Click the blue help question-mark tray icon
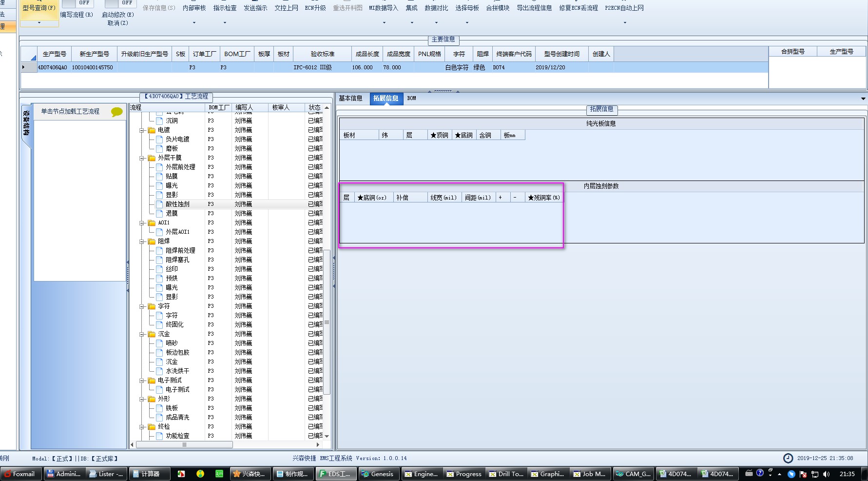868x481 pixels. [760, 473]
